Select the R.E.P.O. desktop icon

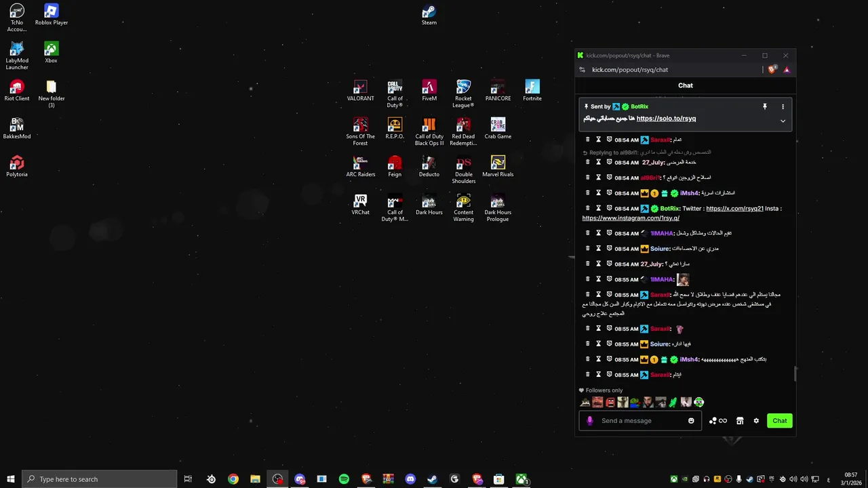click(x=395, y=129)
